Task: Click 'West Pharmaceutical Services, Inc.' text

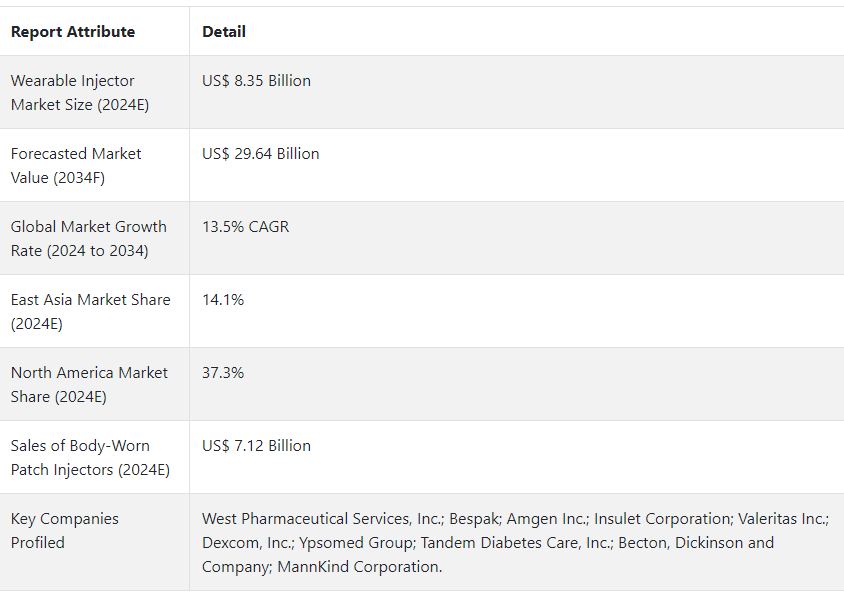Action: (x=322, y=519)
